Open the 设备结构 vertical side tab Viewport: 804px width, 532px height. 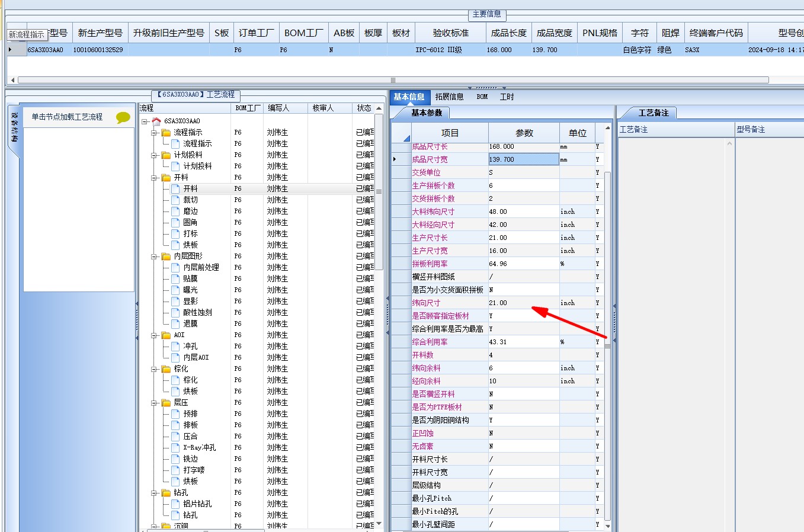15,127
